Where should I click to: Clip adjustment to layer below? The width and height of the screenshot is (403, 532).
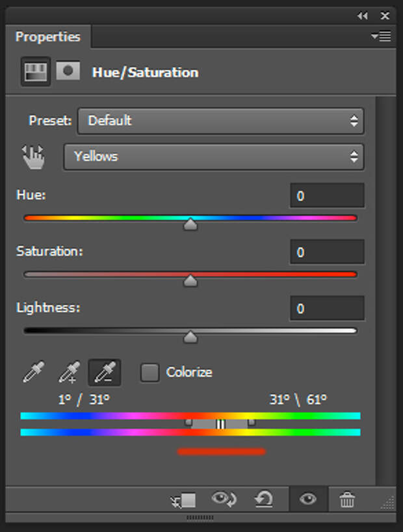click(183, 500)
